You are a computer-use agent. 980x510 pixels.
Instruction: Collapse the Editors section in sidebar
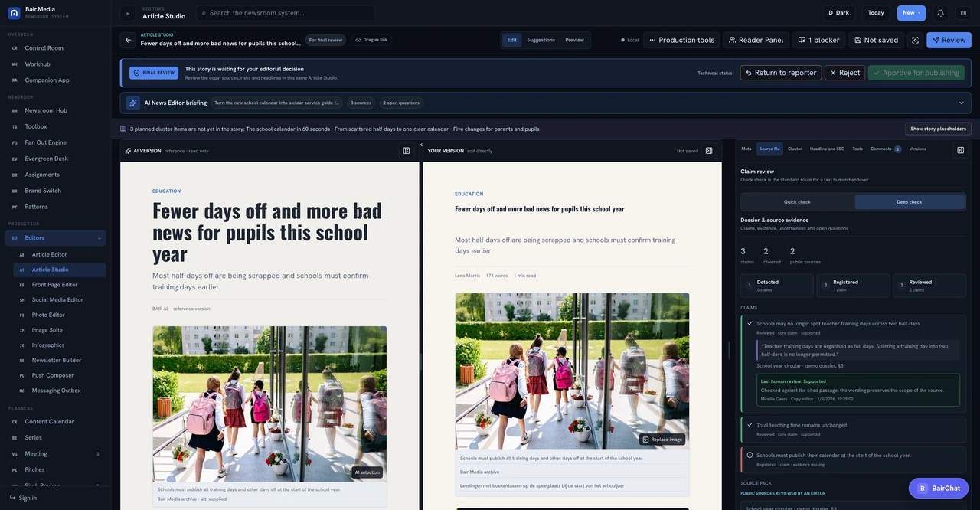99,238
